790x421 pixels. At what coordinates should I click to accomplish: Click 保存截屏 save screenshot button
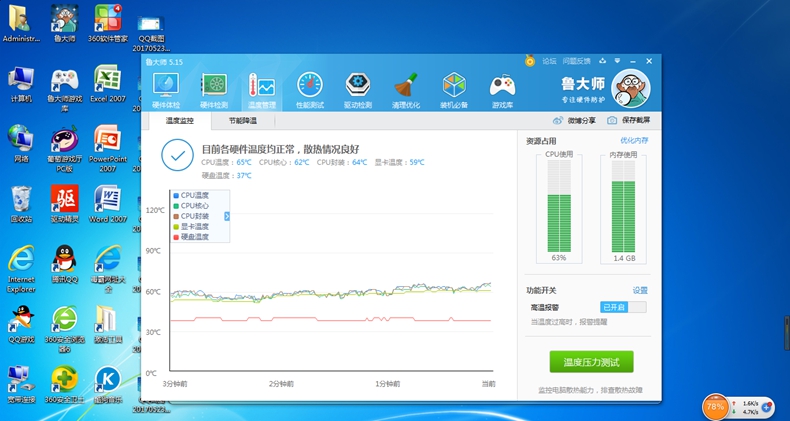pos(628,121)
